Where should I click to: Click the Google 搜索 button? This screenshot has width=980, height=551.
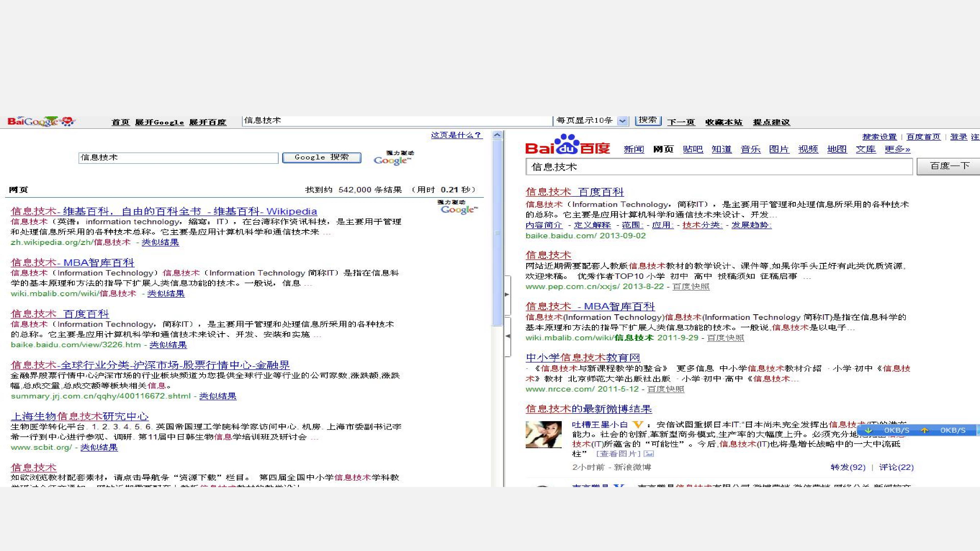[x=322, y=157]
